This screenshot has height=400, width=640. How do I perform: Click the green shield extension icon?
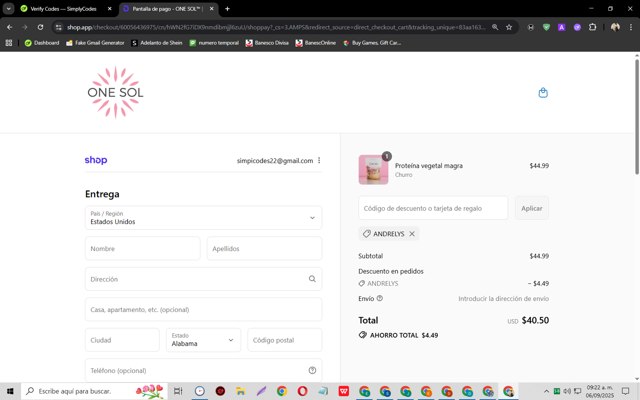[546, 27]
